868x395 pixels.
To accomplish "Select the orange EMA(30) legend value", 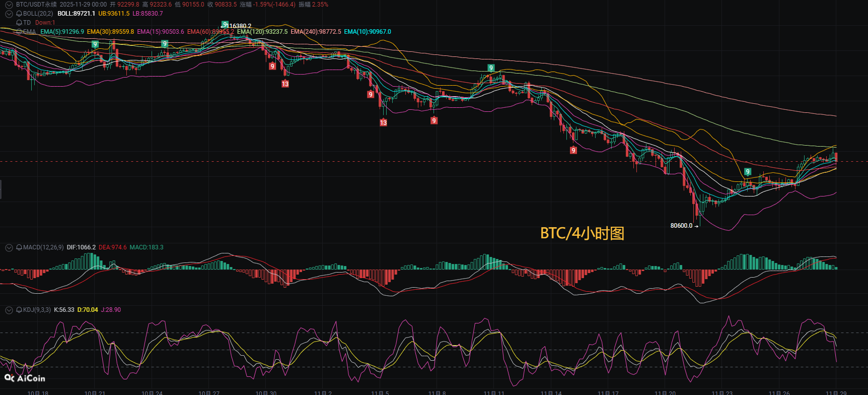I will click(110, 32).
